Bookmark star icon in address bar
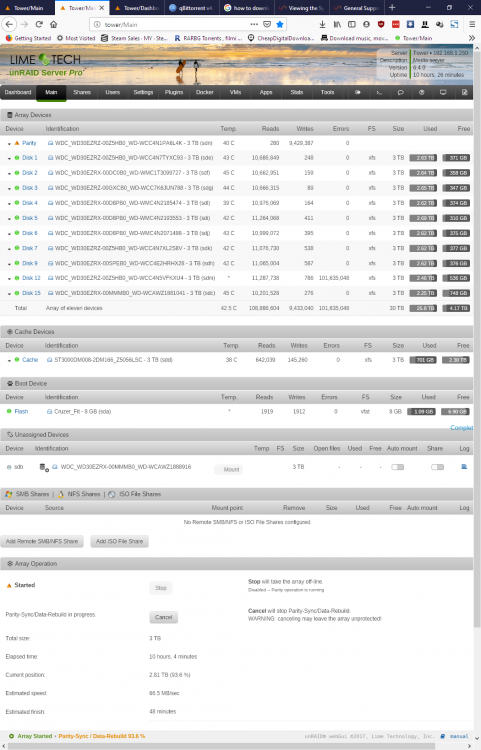The width and height of the screenshot is (481, 750). (280, 24)
